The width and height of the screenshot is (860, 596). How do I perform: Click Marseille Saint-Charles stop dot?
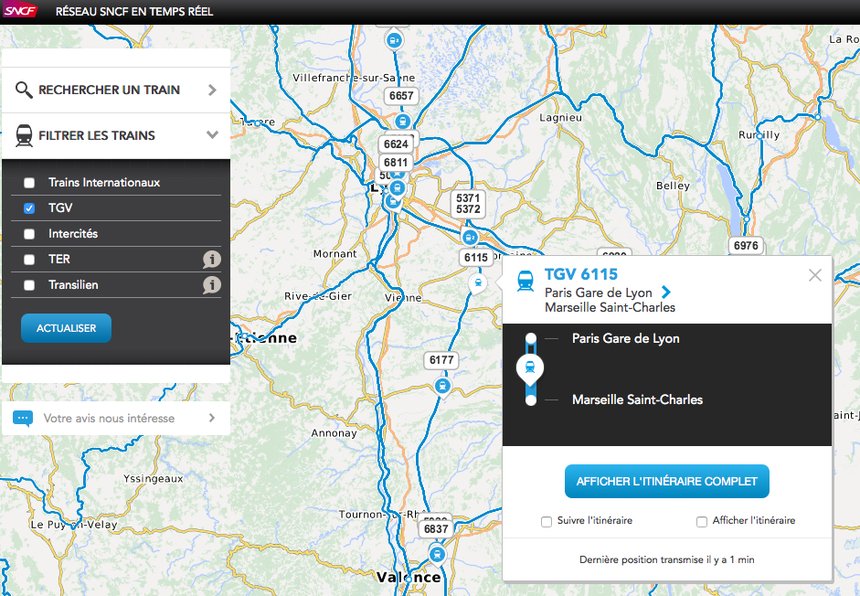pos(530,400)
